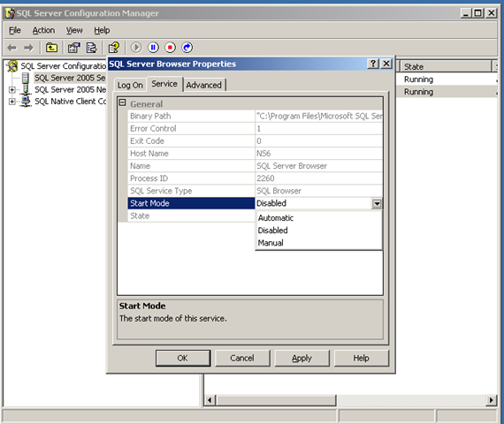Click the Binary Path value field
The width and height of the screenshot is (504, 424).
tap(319, 117)
